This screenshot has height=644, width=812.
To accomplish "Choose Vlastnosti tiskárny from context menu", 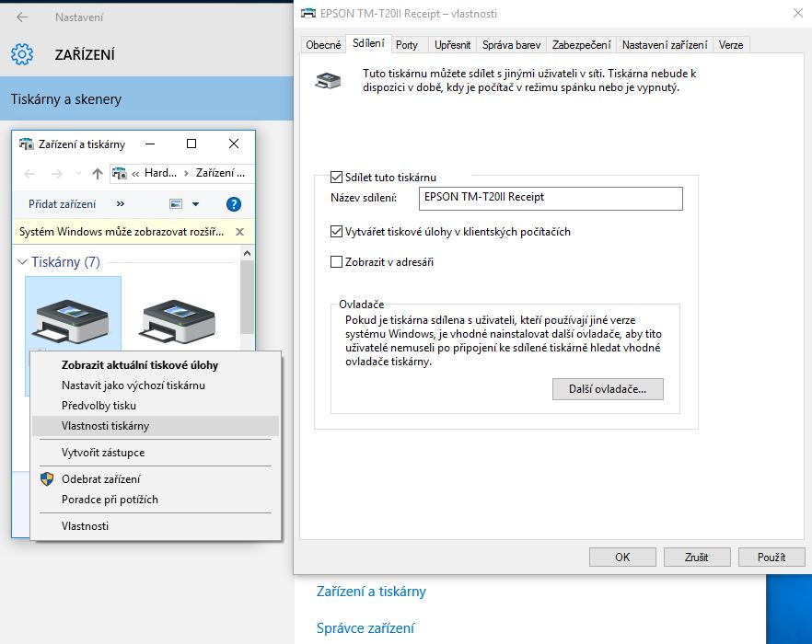I will coord(156,426).
